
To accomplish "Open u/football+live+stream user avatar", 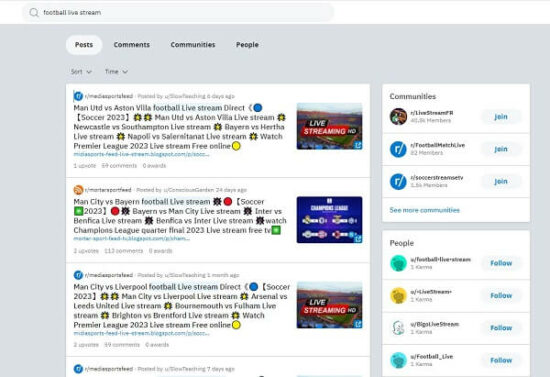I will pos(398,263).
